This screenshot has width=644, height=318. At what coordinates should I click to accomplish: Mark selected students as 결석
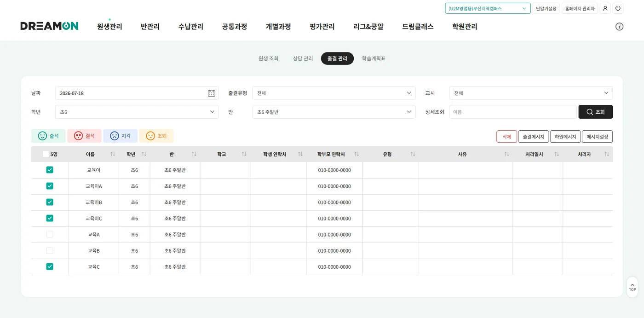[x=84, y=136]
